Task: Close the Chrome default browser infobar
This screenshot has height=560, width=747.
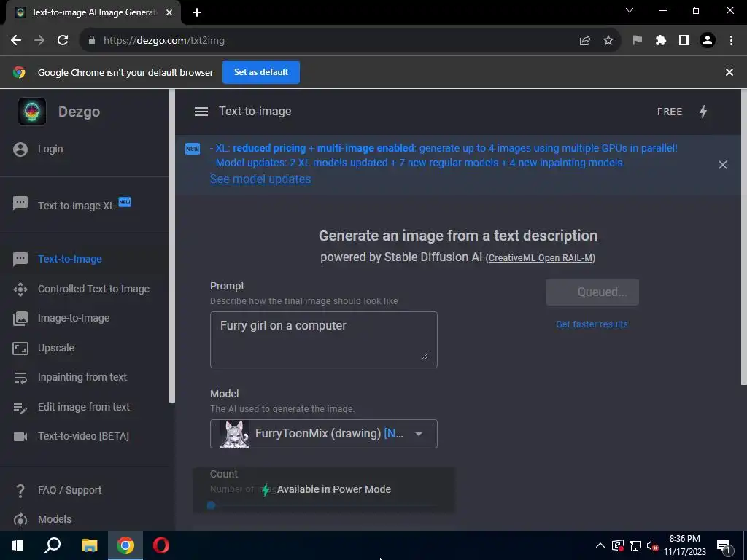Action: [729, 72]
